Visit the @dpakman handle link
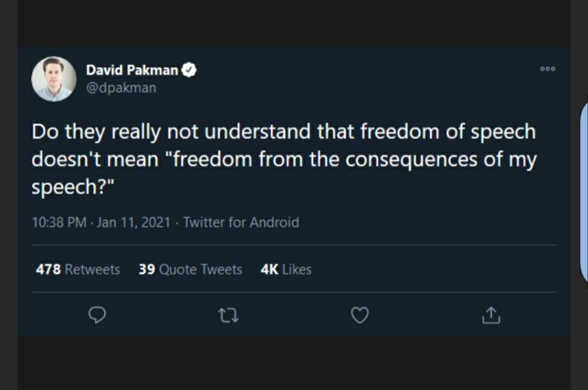This screenshot has height=390, width=588. click(x=121, y=88)
